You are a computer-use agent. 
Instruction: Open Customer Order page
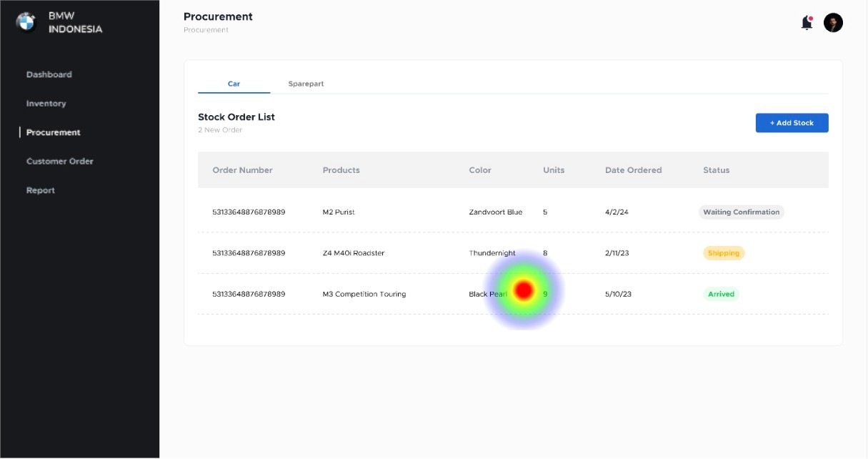point(60,162)
